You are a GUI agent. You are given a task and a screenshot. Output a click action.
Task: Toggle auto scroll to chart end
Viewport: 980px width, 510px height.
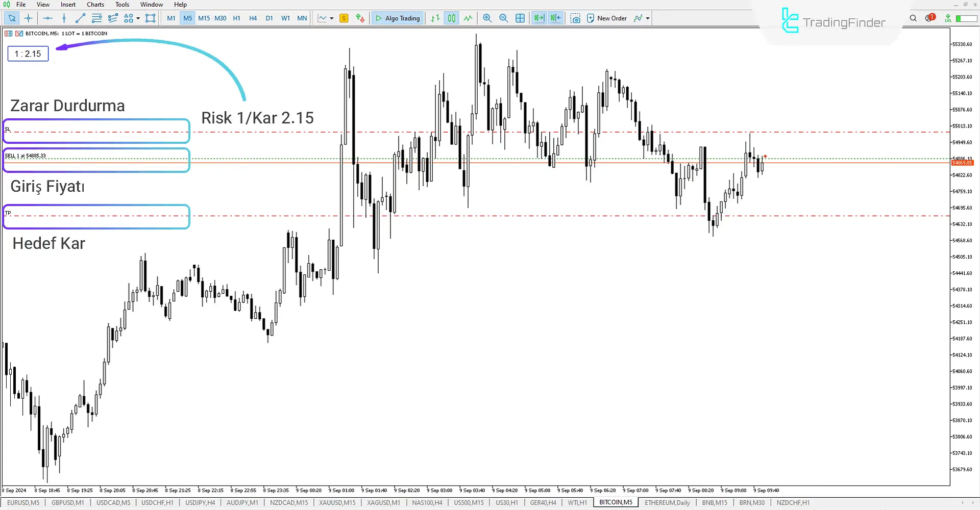pyautogui.click(x=538, y=18)
